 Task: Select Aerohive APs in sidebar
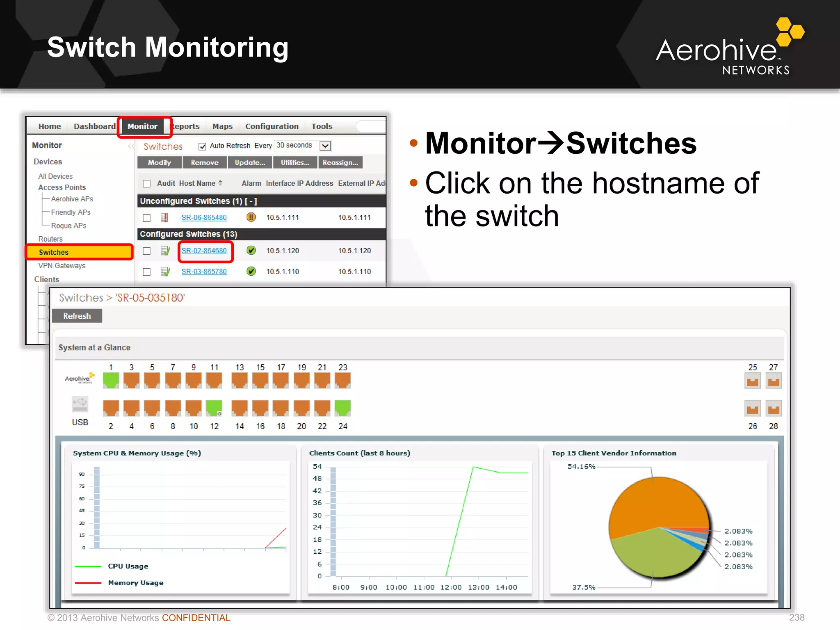72,199
